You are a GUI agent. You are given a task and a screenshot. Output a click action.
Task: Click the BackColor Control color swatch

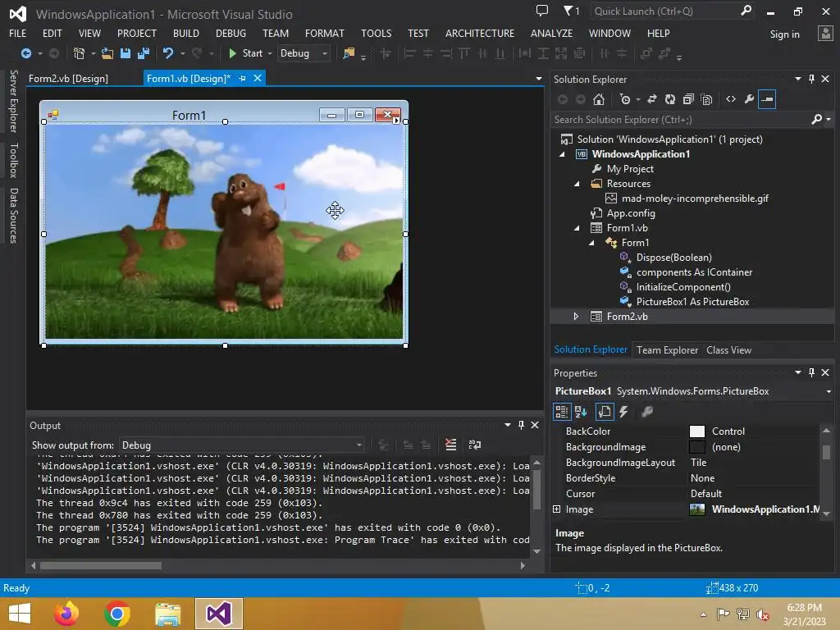click(x=697, y=431)
